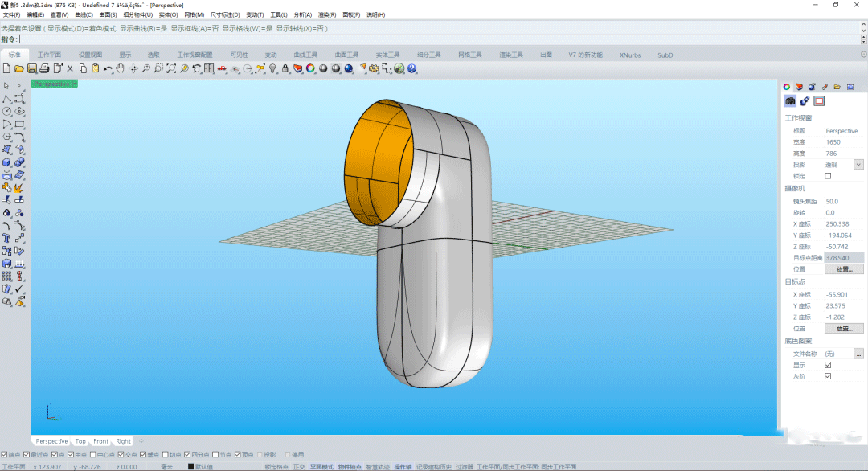Switch to the Front viewport tab

pyautogui.click(x=100, y=441)
